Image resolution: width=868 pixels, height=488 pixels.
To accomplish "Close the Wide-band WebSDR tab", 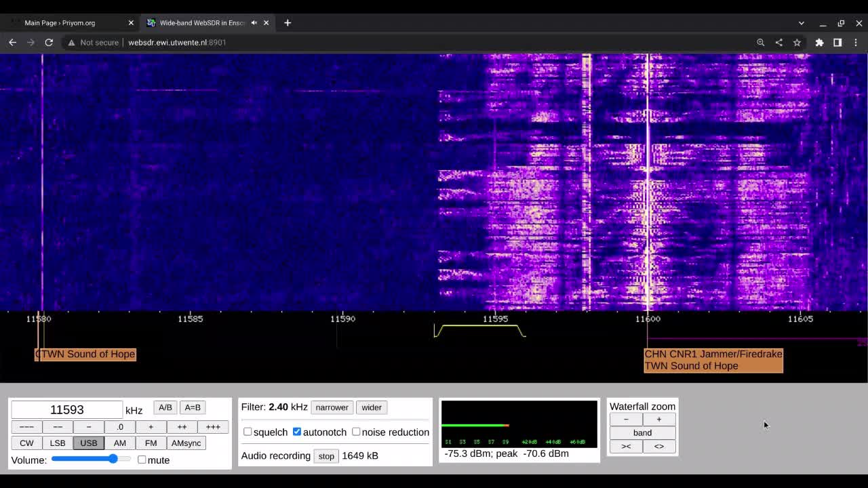I will [266, 22].
